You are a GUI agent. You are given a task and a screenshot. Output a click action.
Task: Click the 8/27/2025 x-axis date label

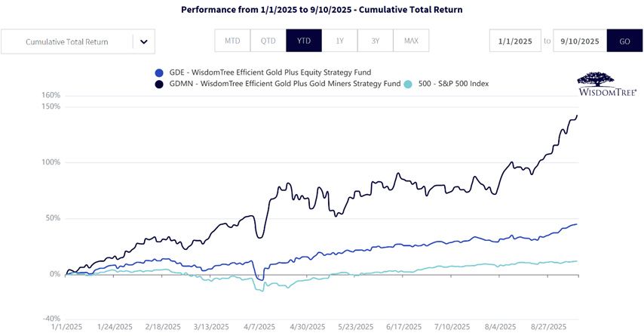click(x=548, y=327)
